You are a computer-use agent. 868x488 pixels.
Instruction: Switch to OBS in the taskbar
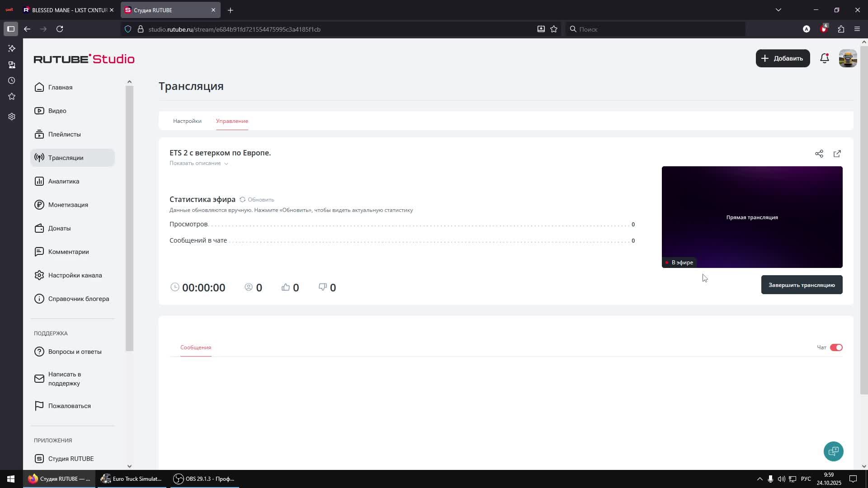204,479
